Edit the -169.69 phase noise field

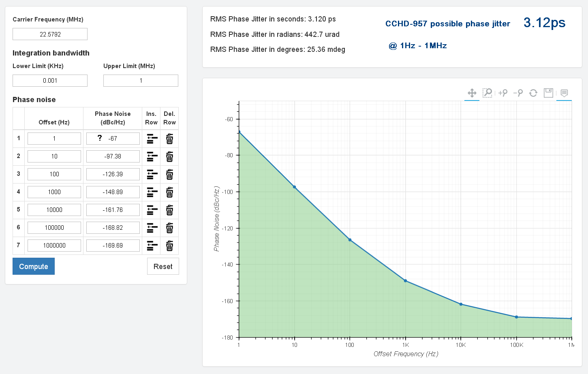[x=113, y=246]
